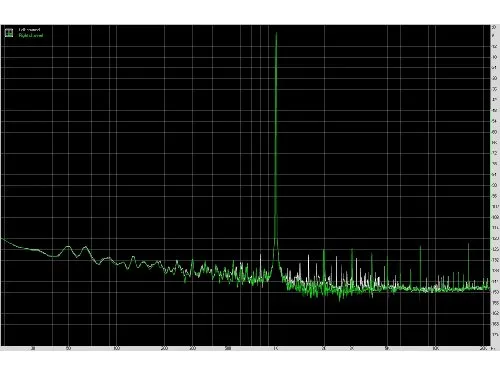
Task: Click the Hz unit label on axis
Action: coord(493,349)
